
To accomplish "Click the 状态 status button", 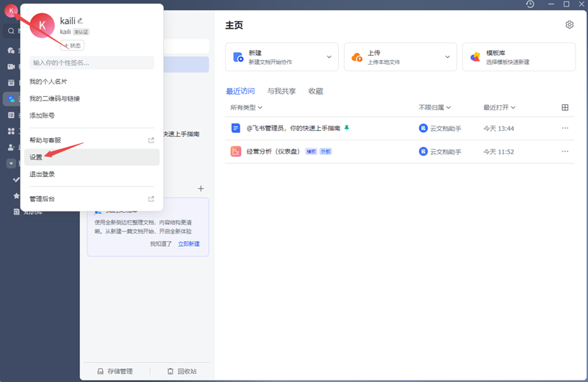I will click(72, 46).
